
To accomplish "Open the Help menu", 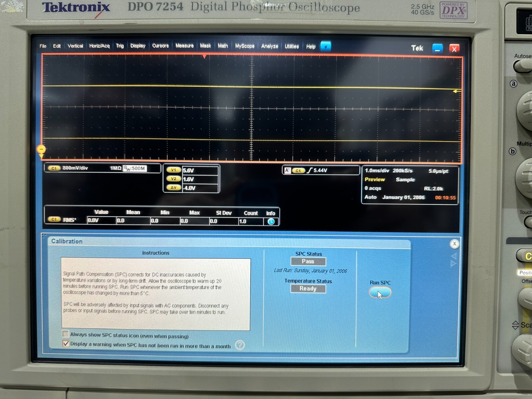I will [311, 47].
